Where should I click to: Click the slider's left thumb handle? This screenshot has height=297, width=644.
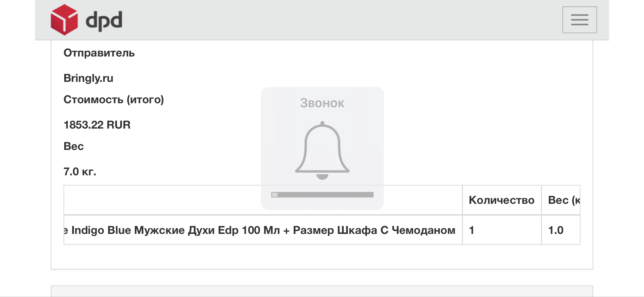275,195
